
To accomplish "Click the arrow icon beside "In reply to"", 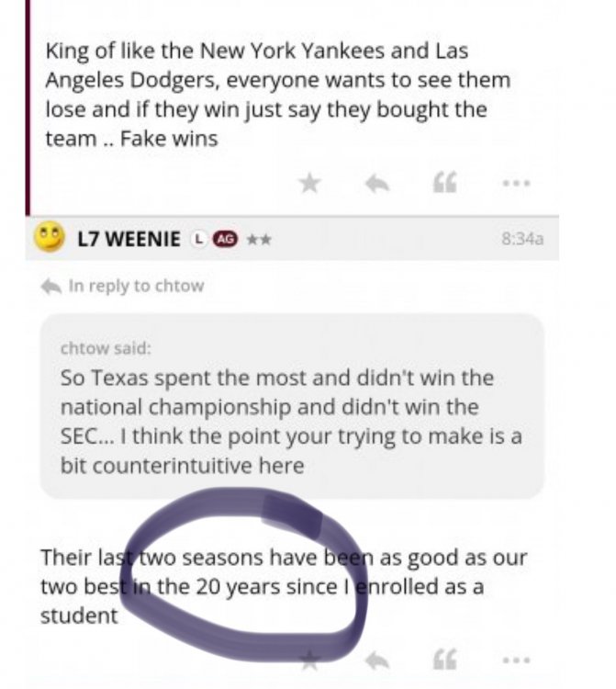I will click(x=51, y=287).
